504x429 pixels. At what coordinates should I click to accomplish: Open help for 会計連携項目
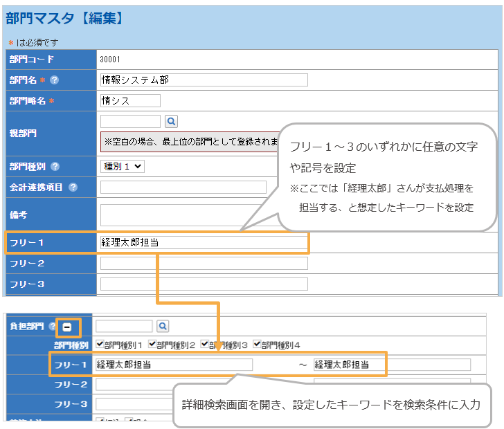[x=73, y=187]
